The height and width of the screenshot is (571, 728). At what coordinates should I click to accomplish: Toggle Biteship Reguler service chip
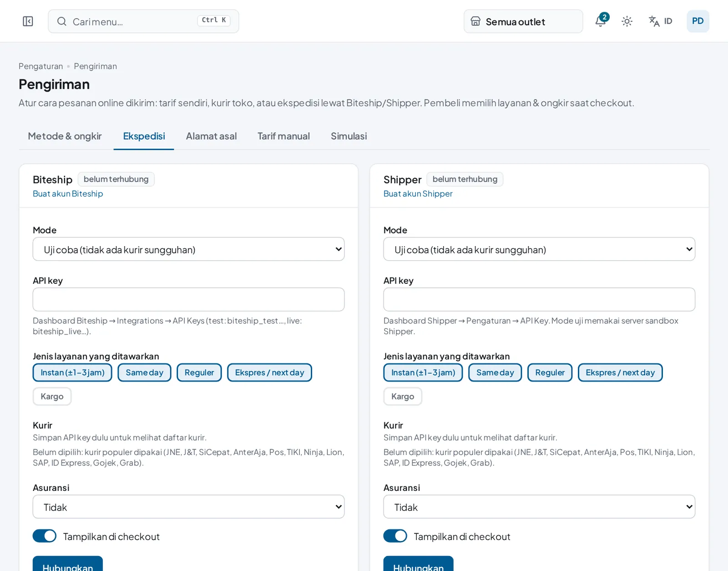tap(199, 373)
